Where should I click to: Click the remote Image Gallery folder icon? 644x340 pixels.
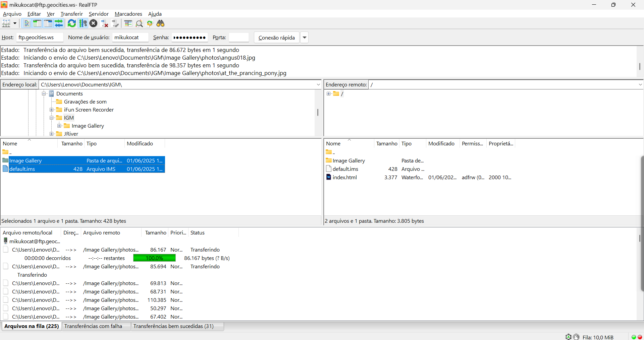pyautogui.click(x=329, y=160)
